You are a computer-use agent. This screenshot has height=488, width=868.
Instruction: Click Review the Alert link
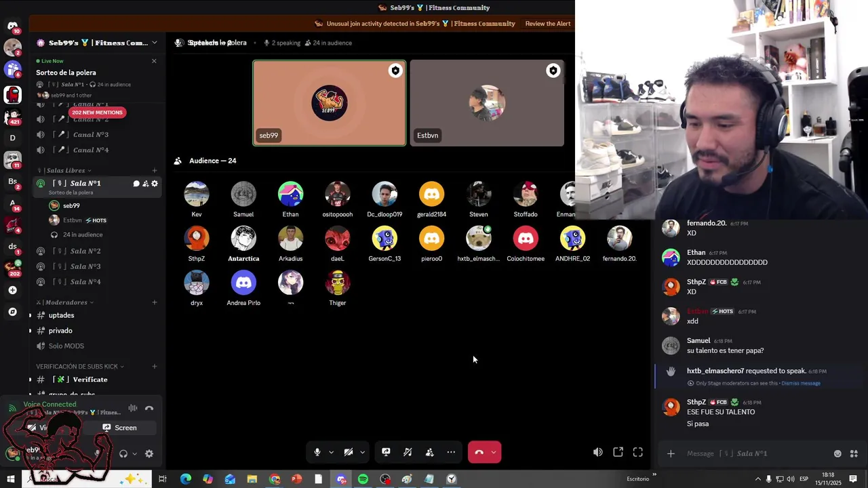coord(548,24)
